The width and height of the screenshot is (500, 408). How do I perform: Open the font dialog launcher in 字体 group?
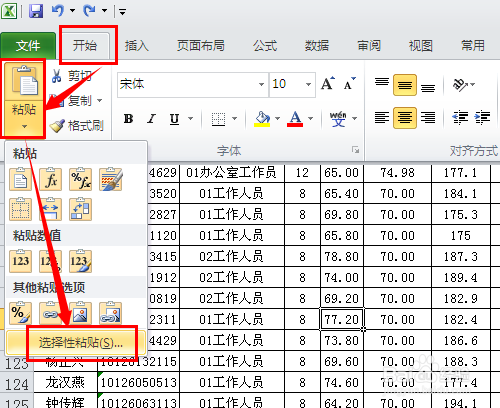(355, 150)
